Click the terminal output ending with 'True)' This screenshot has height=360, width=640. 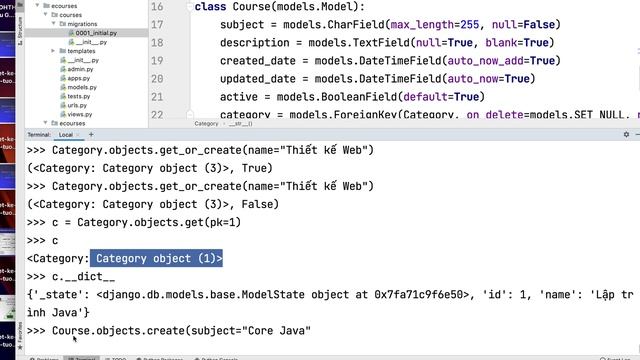coord(150,168)
